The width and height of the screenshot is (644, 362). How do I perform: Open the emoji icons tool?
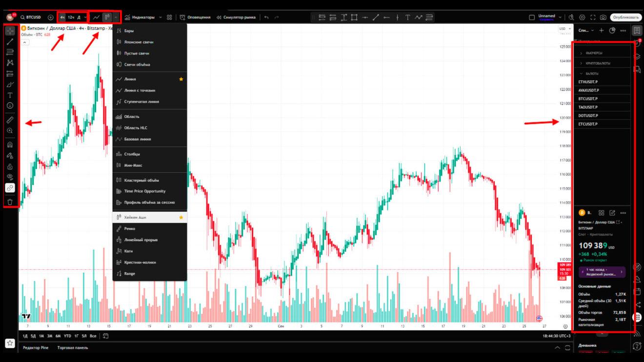(x=10, y=106)
